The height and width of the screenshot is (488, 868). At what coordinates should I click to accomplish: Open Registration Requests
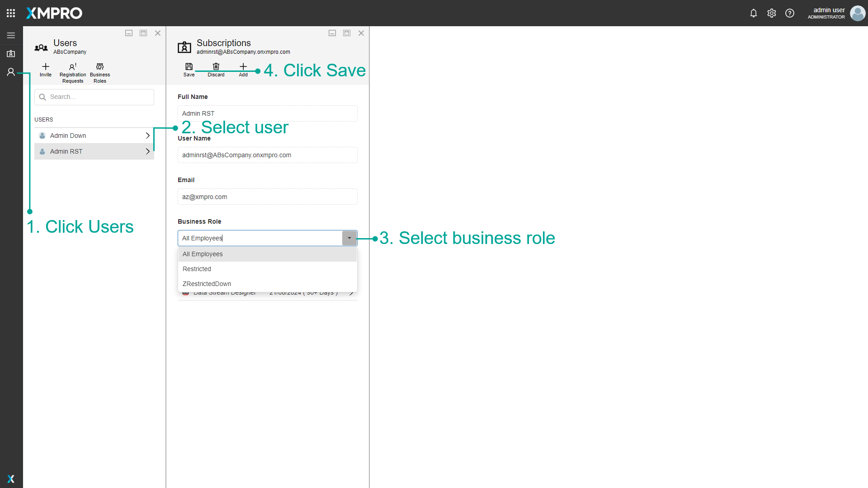[x=73, y=67]
